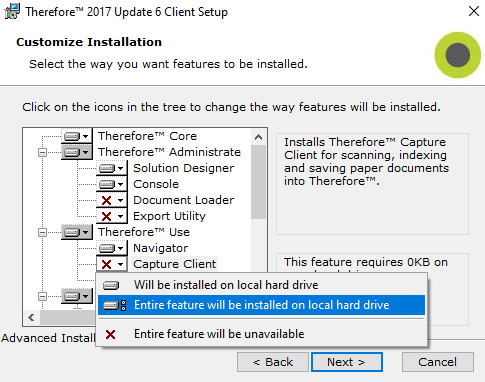Open install options dropdown for Navigator
Screen dimensions: 485x382
(x=112, y=248)
